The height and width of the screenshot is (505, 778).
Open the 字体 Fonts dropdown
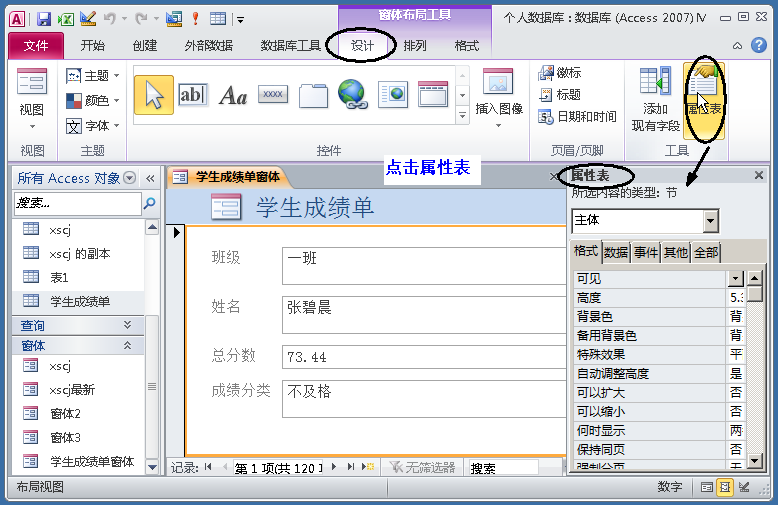point(93,126)
